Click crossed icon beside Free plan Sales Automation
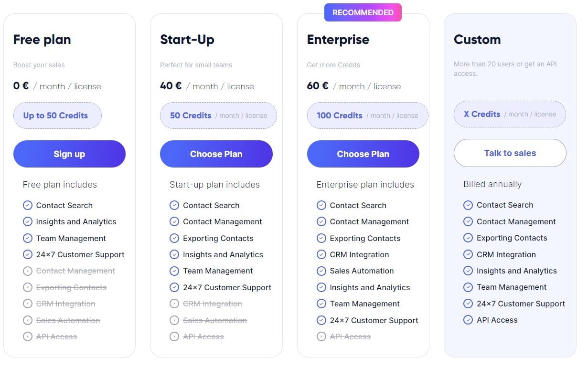Viewport: 588px width, 367px height. tap(28, 320)
